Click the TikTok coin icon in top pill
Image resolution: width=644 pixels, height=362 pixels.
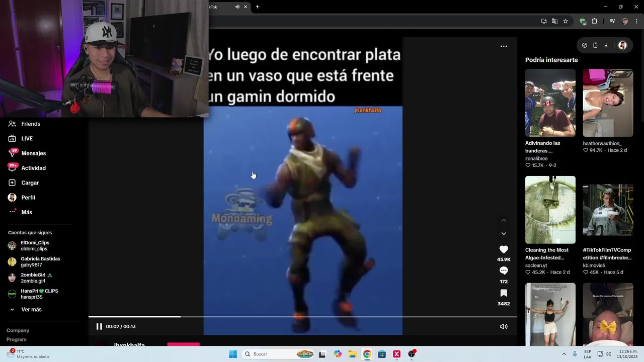point(585,45)
